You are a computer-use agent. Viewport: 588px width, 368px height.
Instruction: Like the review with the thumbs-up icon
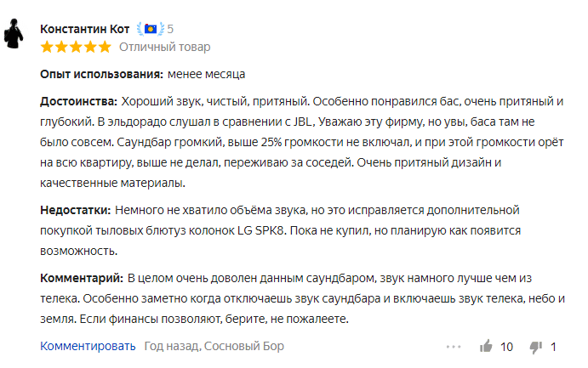click(486, 346)
